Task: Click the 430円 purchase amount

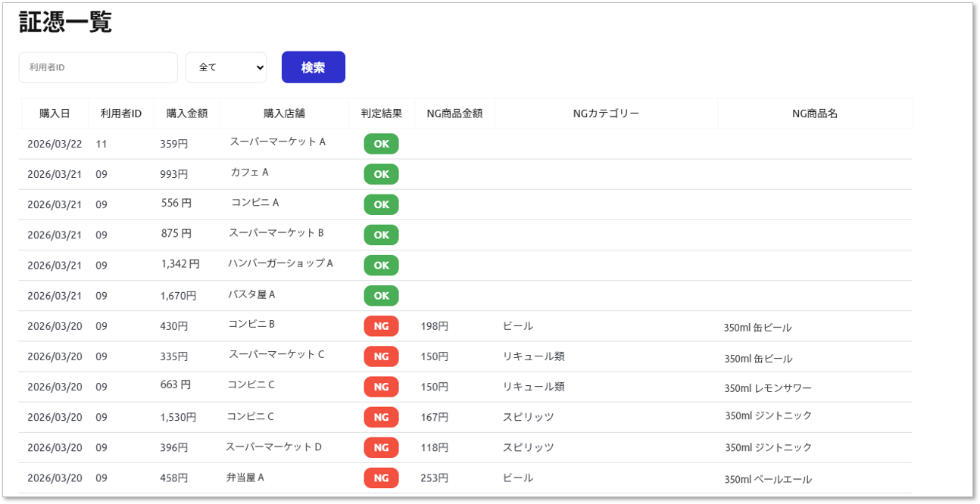Action: (174, 326)
